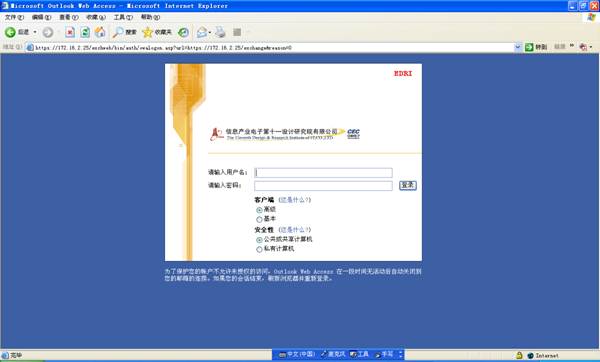Click the Print icon
This screenshot has height=362, width=600.
coord(220,32)
